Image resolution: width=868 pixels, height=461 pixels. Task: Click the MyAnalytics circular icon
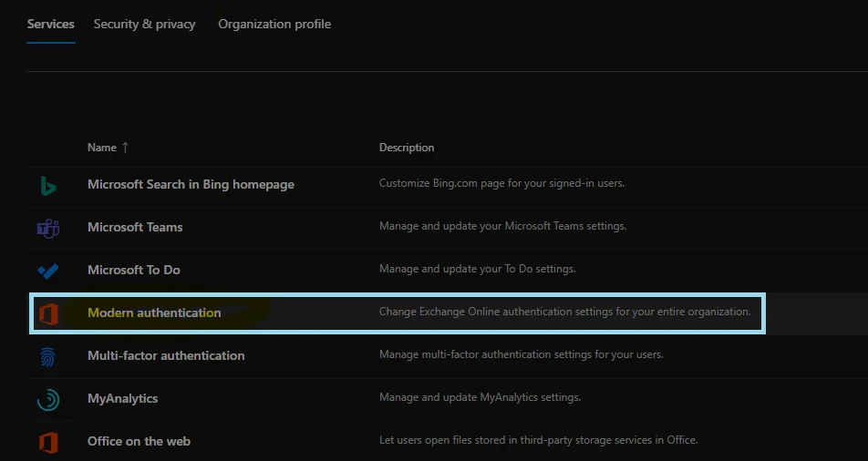48,399
